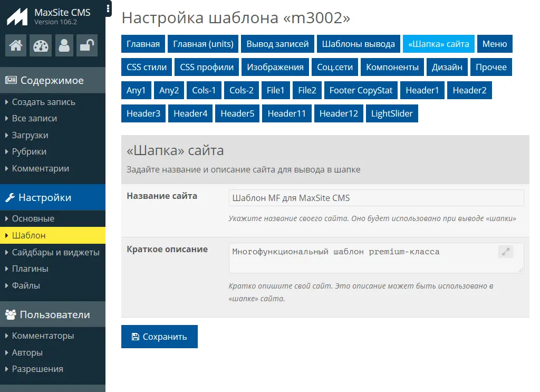Expand the short description textarea fullscreen icon
The image size is (540, 392).
point(505,252)
